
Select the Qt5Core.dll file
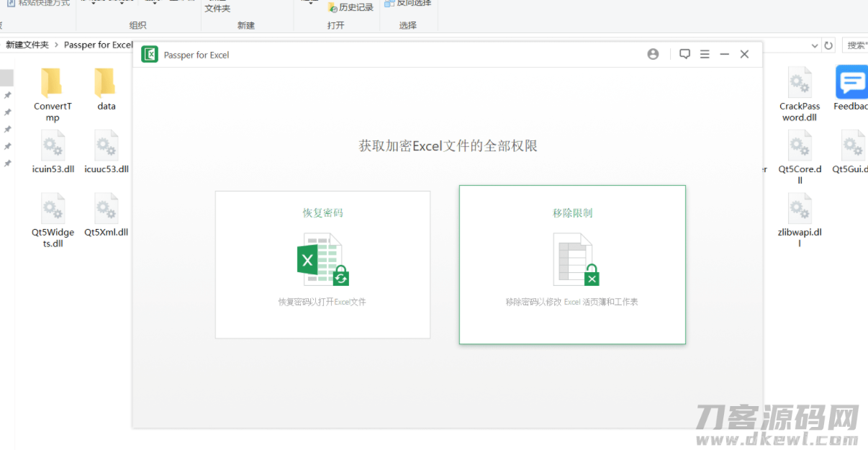pos(800,158)
